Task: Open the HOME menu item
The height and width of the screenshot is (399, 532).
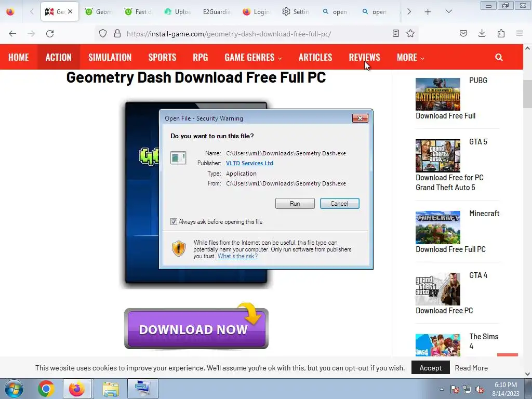Action: click(18, 57)
